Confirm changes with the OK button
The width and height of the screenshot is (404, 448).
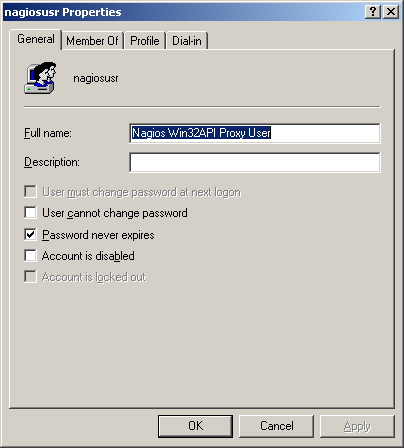(x=195, y=426)
